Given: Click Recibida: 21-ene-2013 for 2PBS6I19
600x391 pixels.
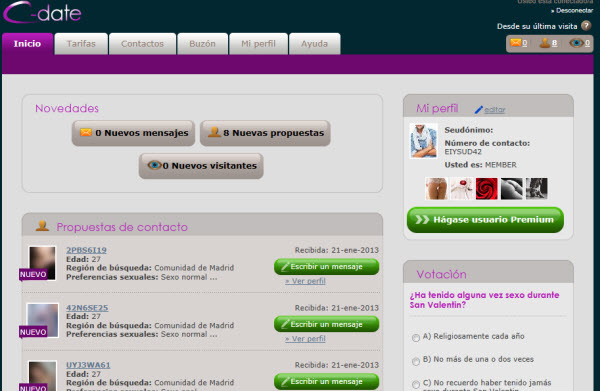Looking at the screenshot, I should coord(337,250).
